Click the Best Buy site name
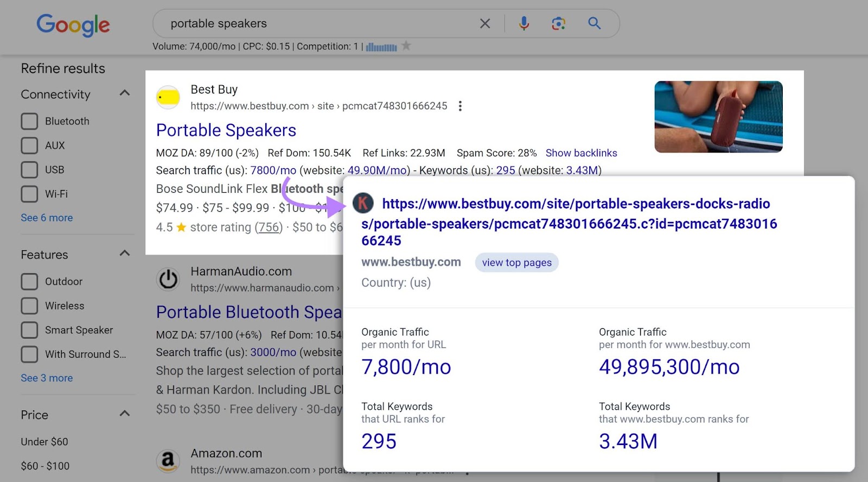The image size is (868, 482). [x=214, y=90]
